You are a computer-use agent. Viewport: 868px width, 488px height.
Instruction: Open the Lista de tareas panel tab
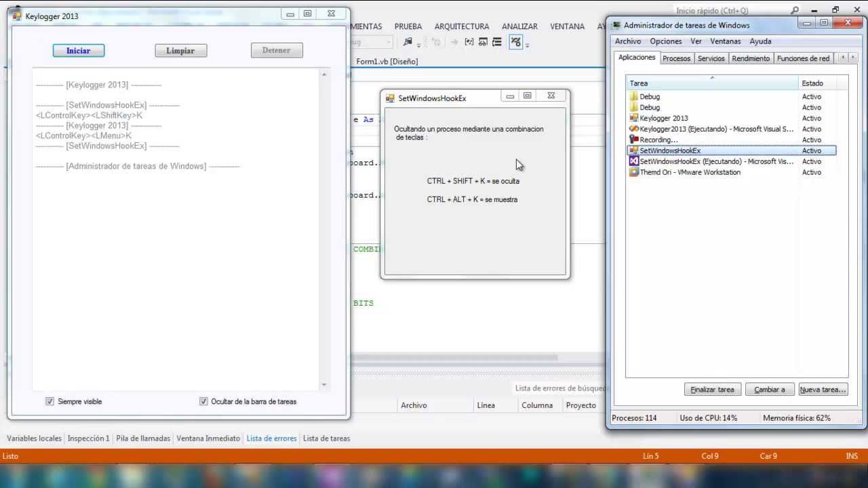326,439
